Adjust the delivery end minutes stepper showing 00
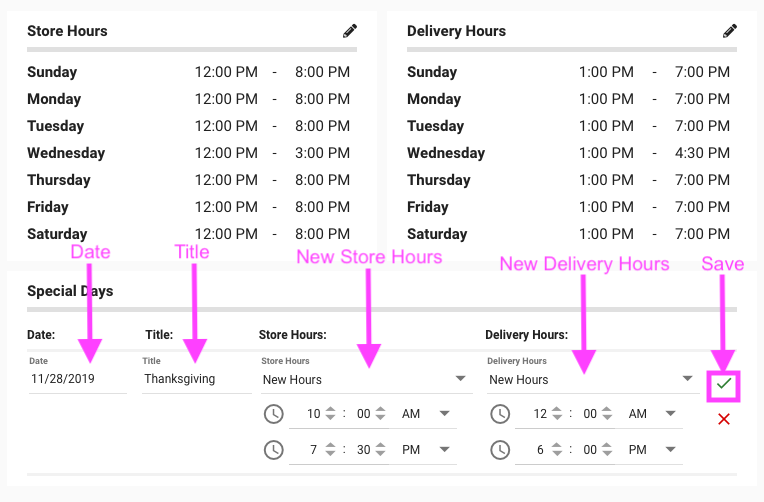The width and height of the screenshot is (764, 502). tap(607, 450)
